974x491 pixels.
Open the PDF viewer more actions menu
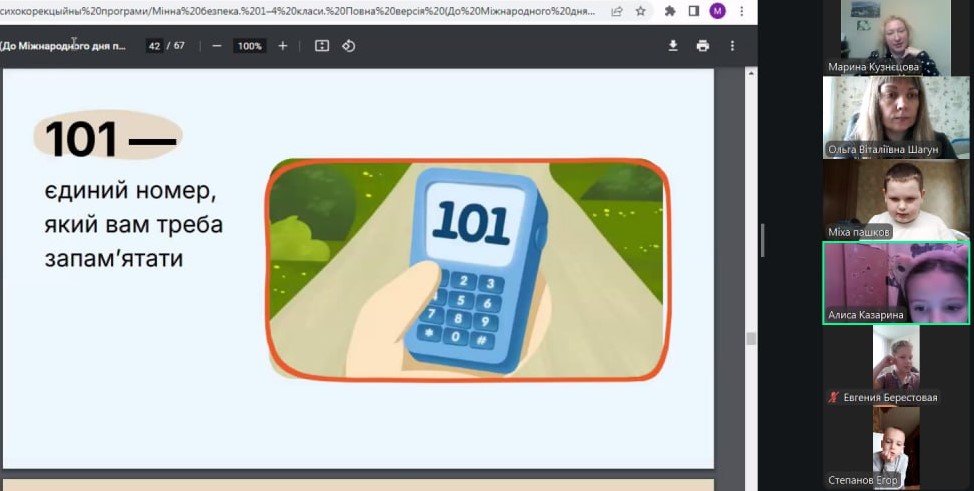[x=732, y=46]
